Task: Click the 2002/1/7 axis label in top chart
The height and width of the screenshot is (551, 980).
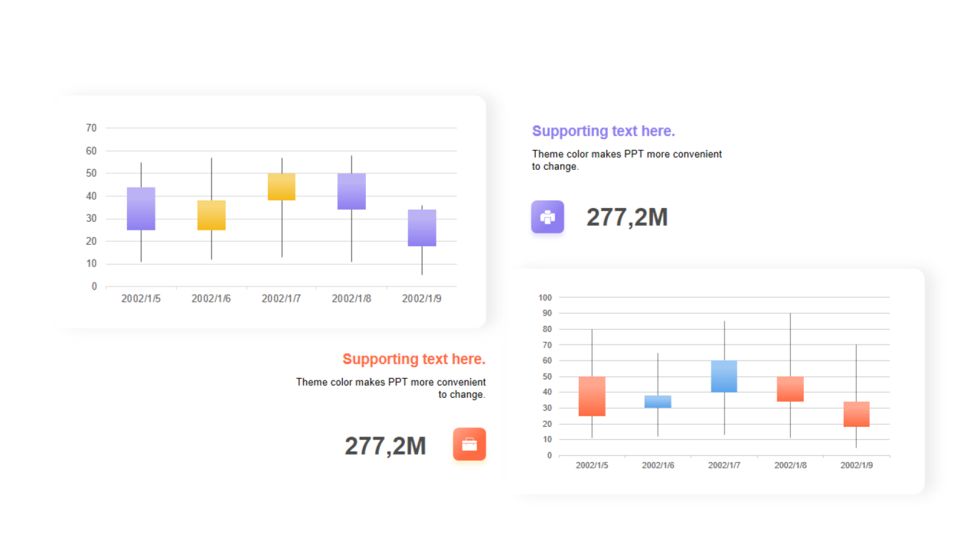Action: point(282,298)
